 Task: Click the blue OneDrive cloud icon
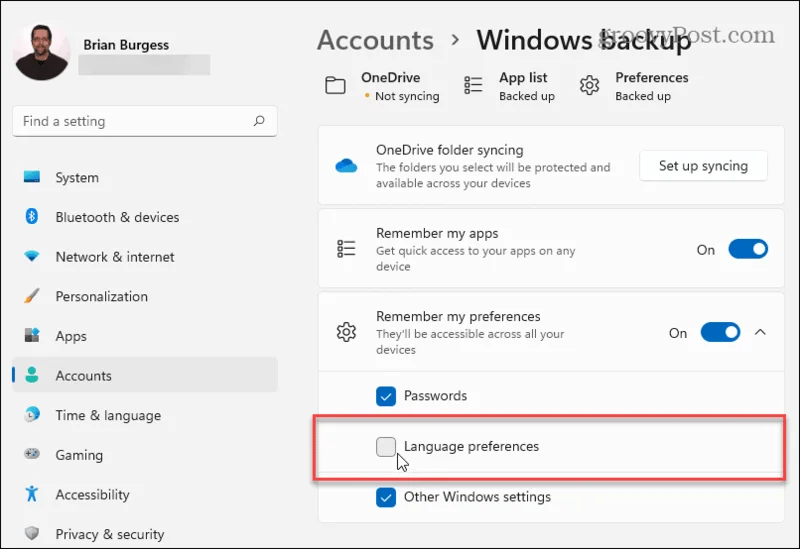(x=346, y=166)
